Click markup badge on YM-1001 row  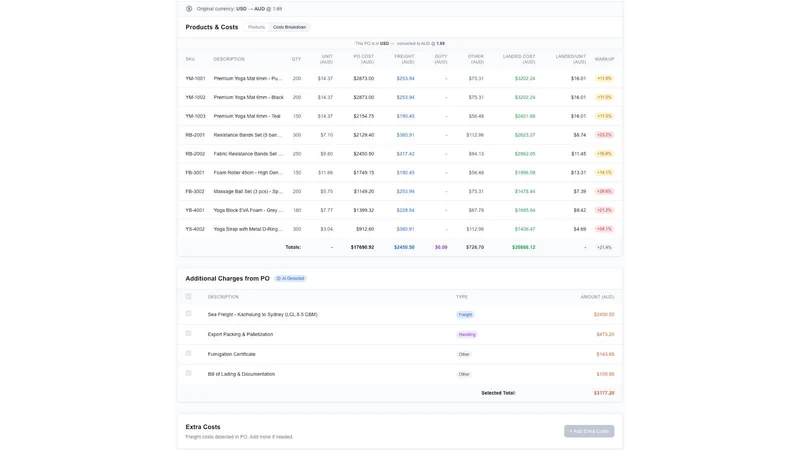click(604, 79)
